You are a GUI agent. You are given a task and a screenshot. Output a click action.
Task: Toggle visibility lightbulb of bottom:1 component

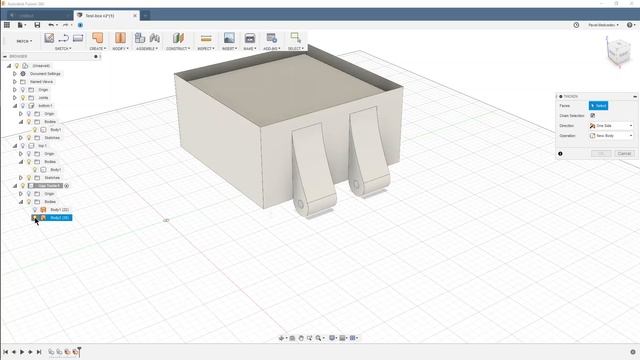(23, 106)
